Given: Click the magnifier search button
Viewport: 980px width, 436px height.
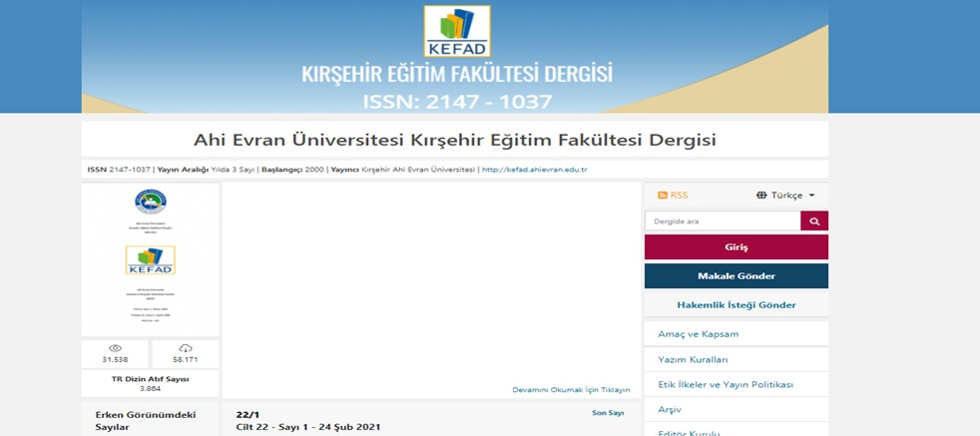Looking at the screenshot, I should click(x=814, y=221).
